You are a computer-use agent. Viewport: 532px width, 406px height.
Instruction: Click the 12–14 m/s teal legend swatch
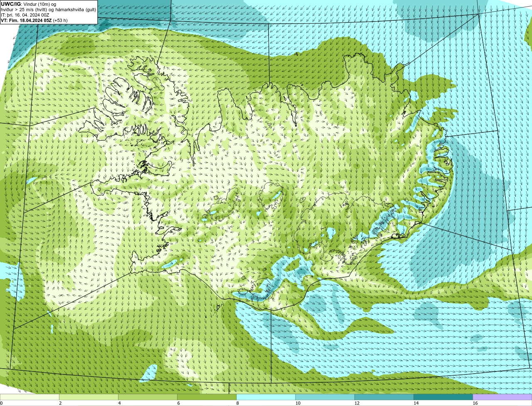click(384, 397)
